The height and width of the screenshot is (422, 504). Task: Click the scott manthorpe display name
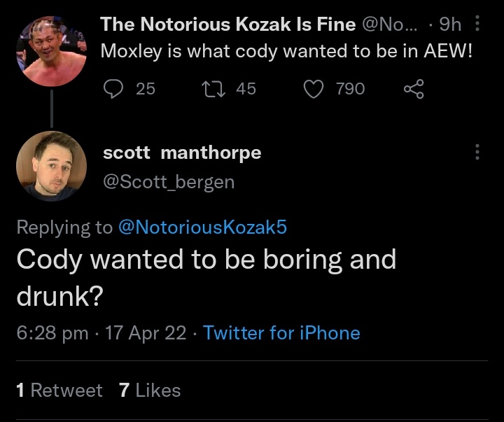click(182, 153)
